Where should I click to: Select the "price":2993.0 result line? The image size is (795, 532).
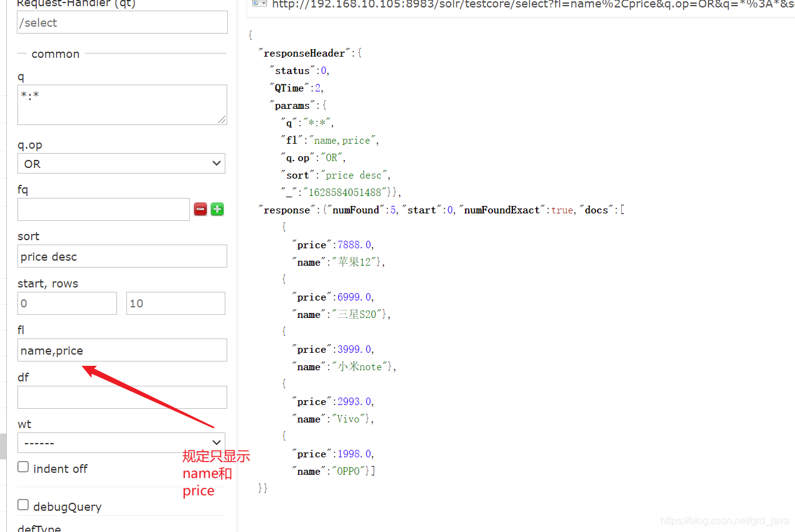333,401
